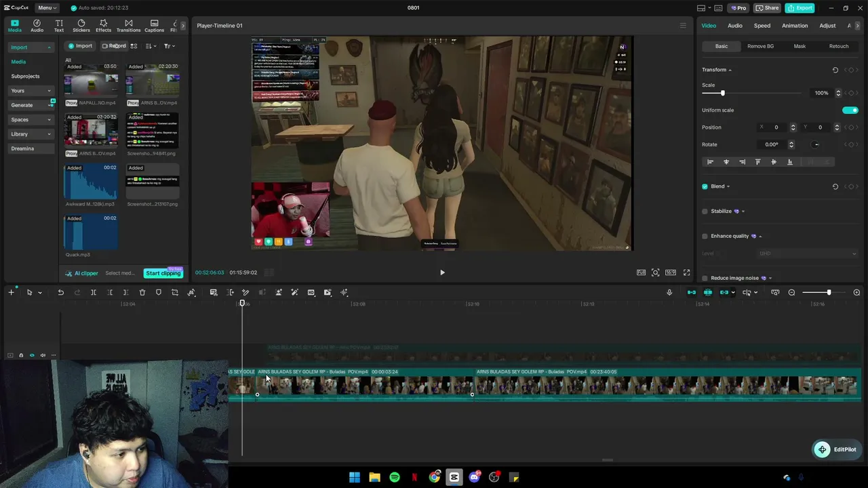Click the Share button
Viewport: 868px width, 488px height.
[x=768, y=7]
